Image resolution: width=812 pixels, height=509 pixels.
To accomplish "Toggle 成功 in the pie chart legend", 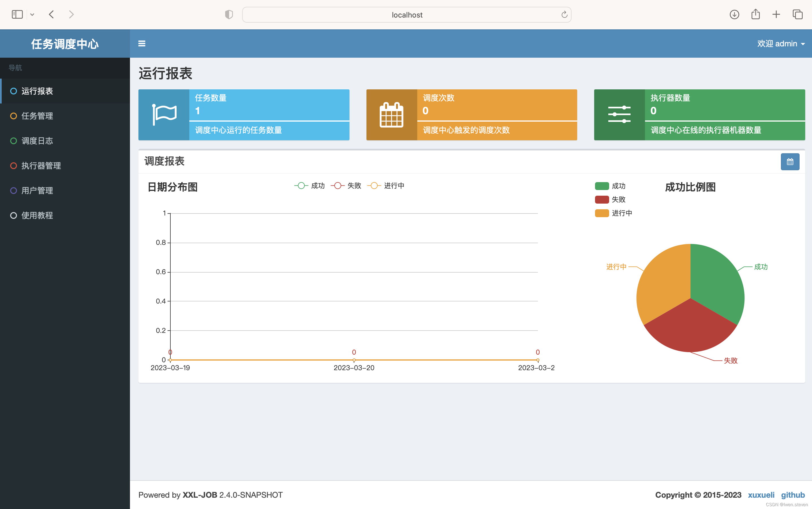I will (610, 186).
